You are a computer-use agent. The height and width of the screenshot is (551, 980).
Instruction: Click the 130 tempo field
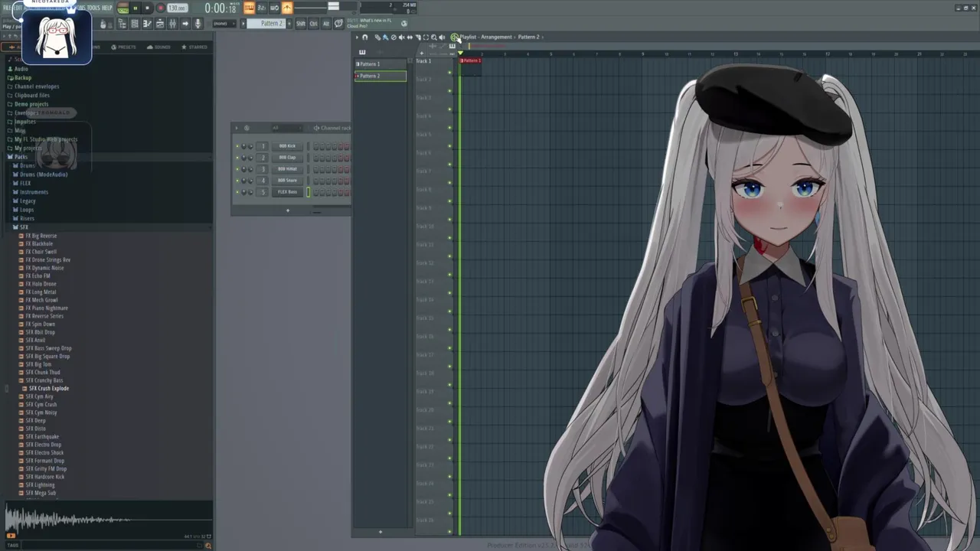pos(177,8)
